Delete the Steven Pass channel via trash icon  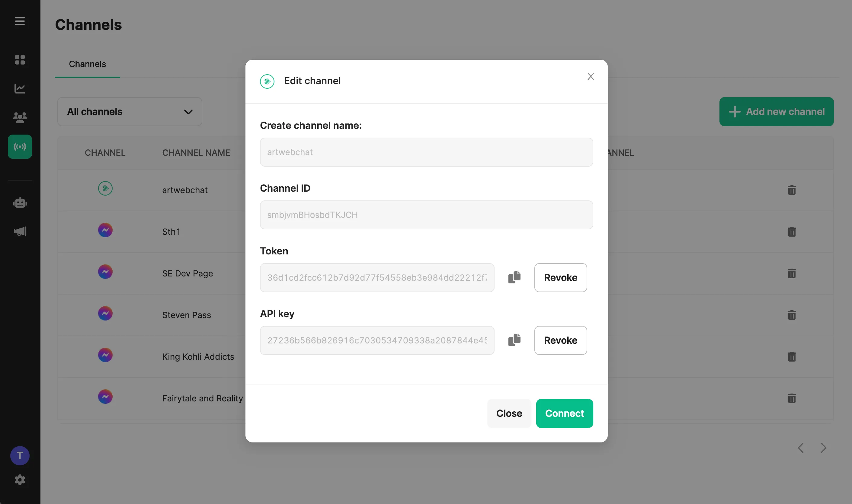point(792,315)
